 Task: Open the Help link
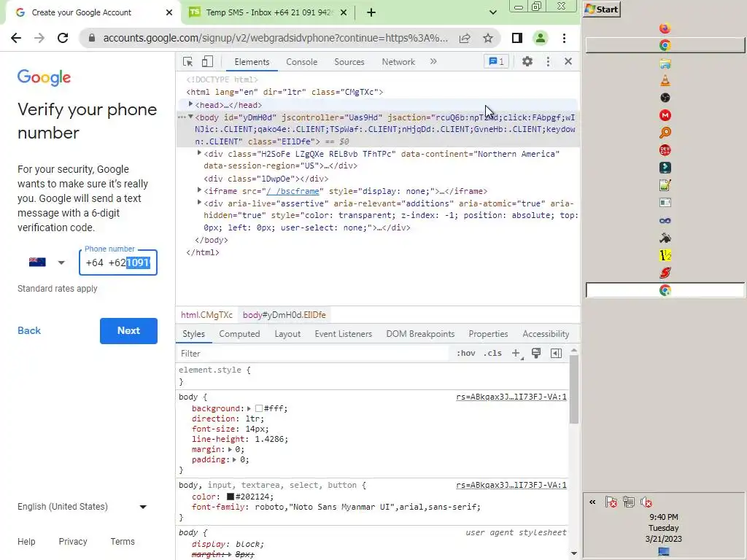point(26,542)
